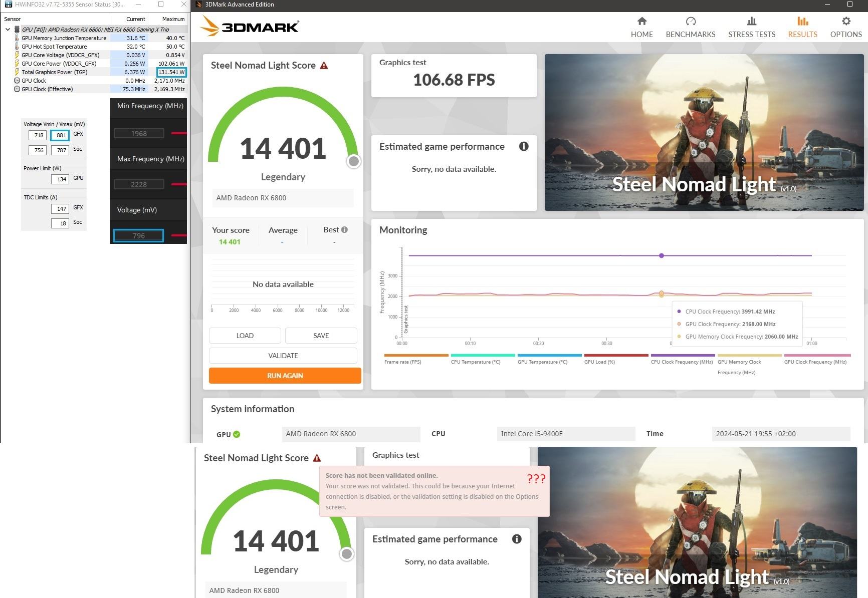868x598 pixels.
Task: Click the "106.68 FPS" graphics test result
Action: (454, 80)
